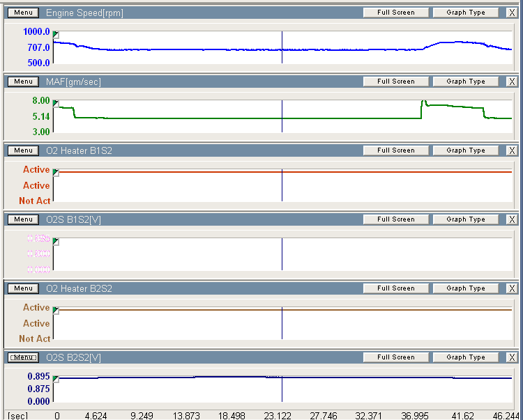Click the green marker on Engine Speed graph
This screenshot has width=523, height=420.
coord(56,34)
